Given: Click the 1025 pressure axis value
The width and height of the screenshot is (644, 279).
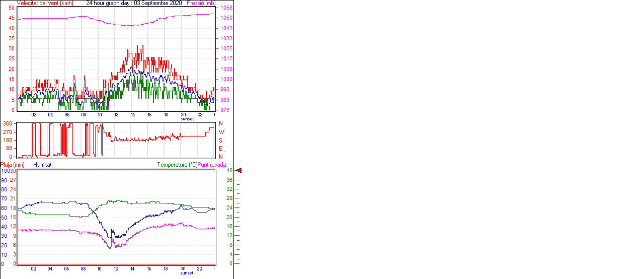Looking at the screenshot, I should click(x=226, y=49).
